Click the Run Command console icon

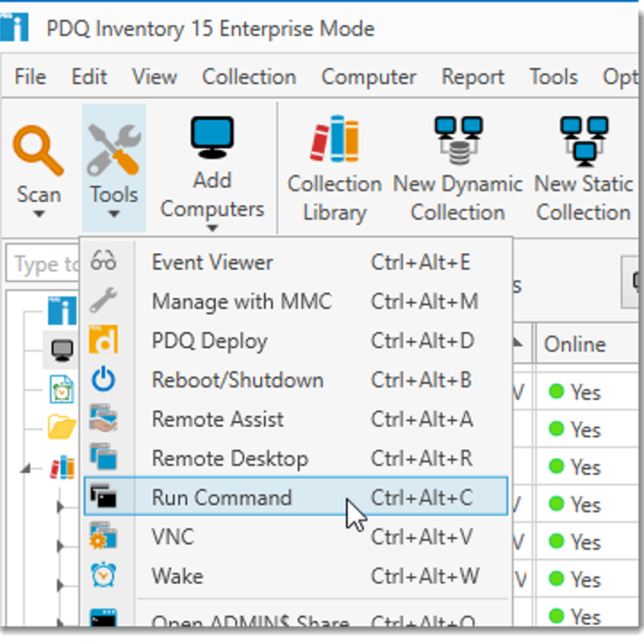coord(103,497)
